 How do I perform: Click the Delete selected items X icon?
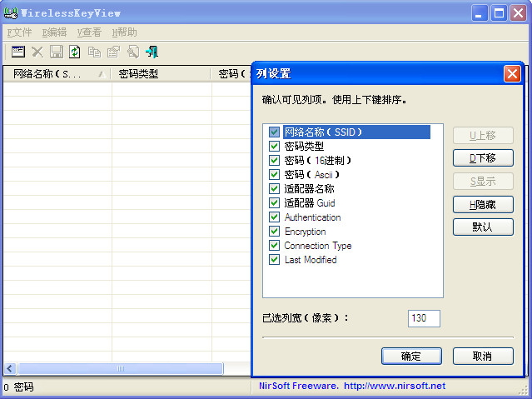click(37, 52)
